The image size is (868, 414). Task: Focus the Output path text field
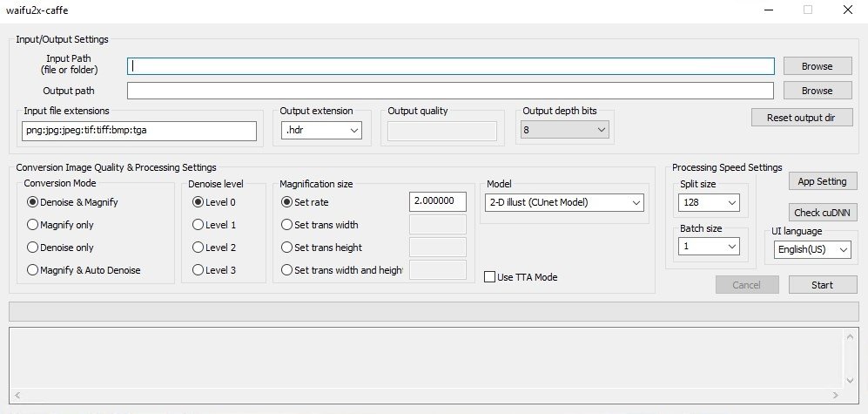click(451, 91)
